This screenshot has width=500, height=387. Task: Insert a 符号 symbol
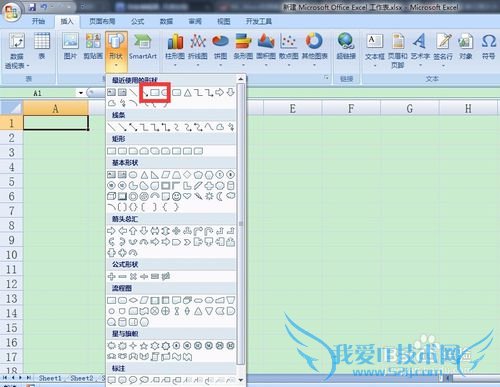(488, 46)
